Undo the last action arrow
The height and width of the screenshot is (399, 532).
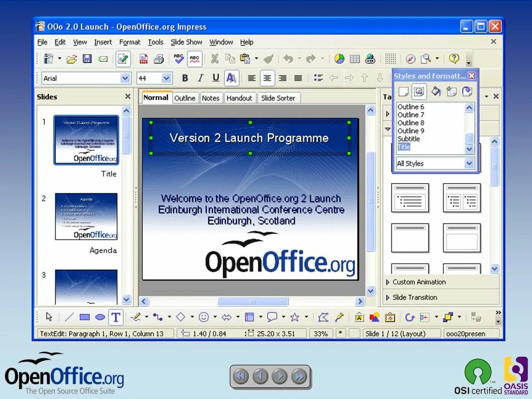click(x=289, y=59)
